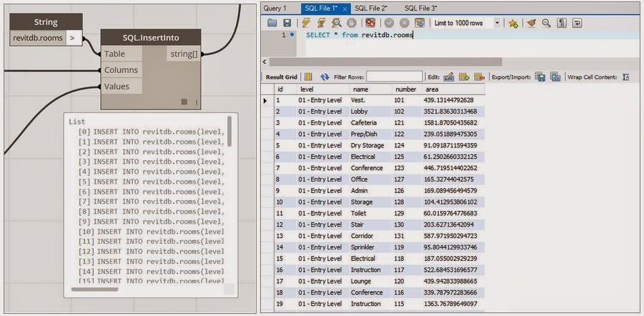This screenshot has width=644, height=316.
Task: Sort by the level column header
Action: tap(323, 89)
